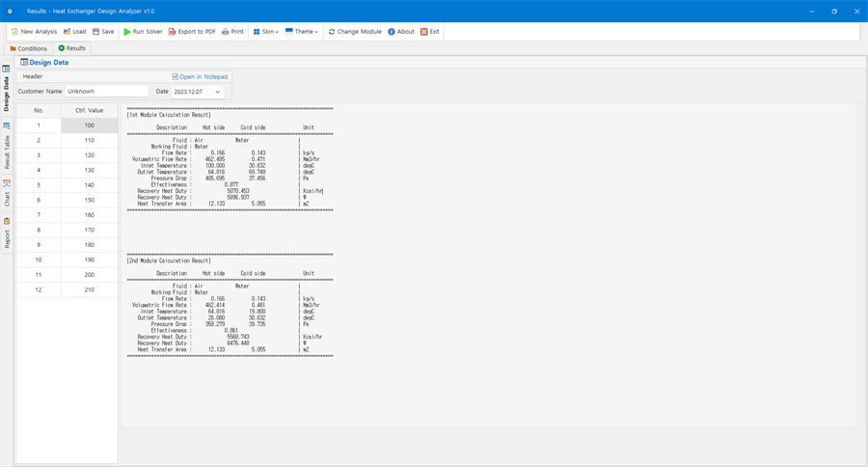Save the current analysis

tap(103, 32)
